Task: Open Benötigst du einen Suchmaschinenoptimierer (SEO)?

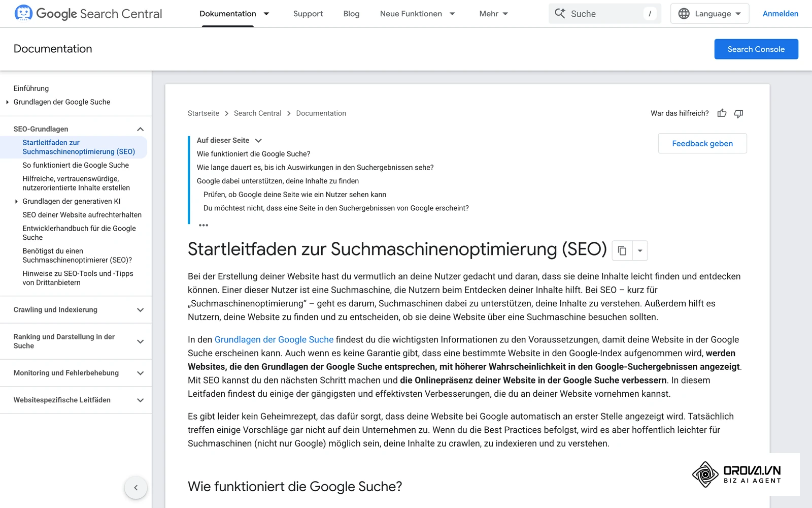Action: coord(77,256)
